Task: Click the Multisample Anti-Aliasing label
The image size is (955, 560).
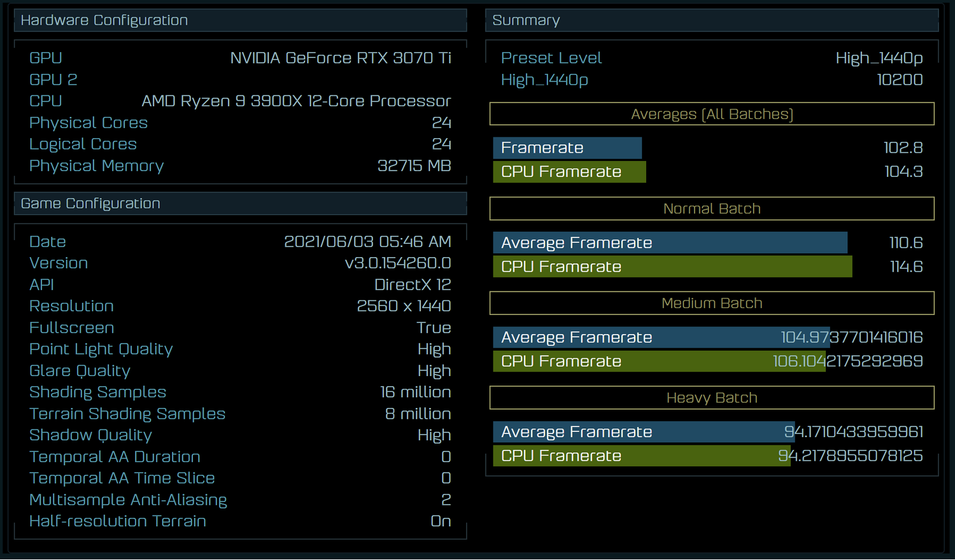Action: click(129, 500)
